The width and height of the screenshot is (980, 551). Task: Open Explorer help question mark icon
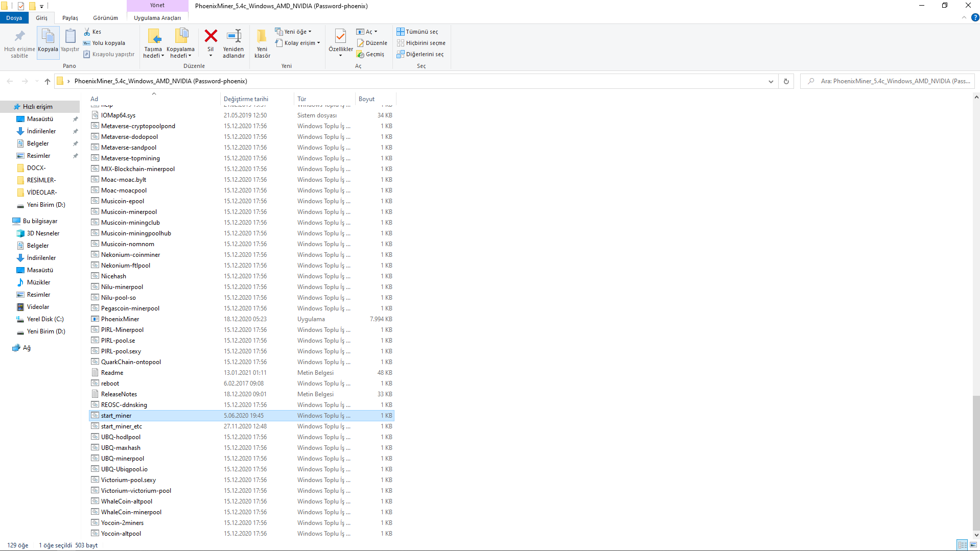tap(975, 18)
